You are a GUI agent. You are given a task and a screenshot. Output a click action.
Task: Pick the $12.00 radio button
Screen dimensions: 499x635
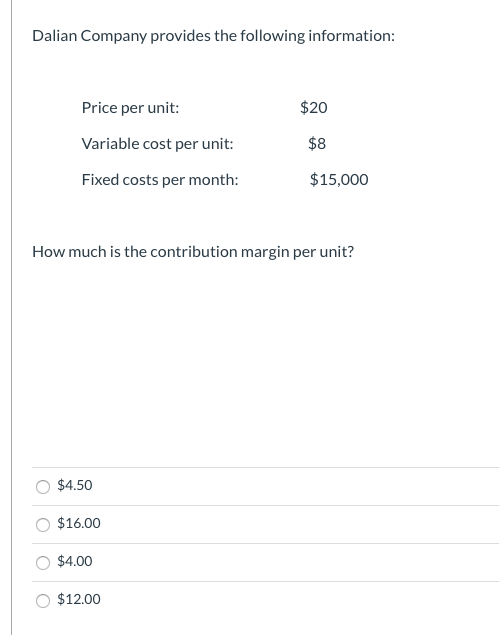coord(43,601)
